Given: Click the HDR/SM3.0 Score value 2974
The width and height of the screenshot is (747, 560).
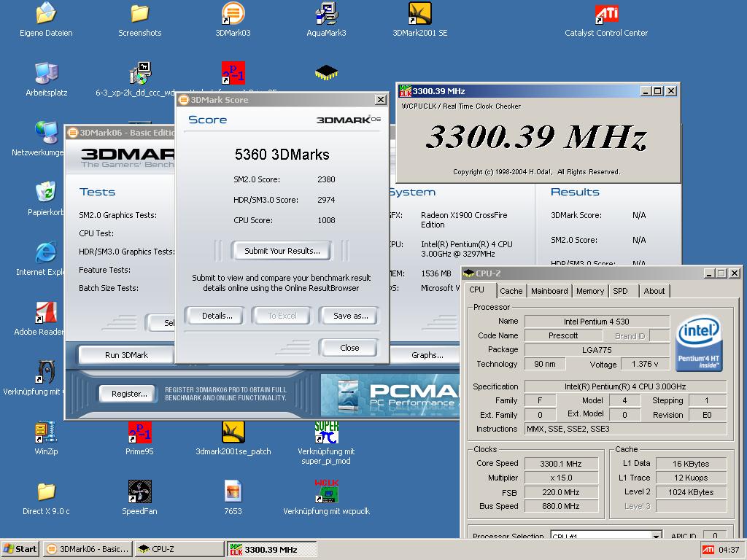Looking at the screenshot, I should [326, 200].
